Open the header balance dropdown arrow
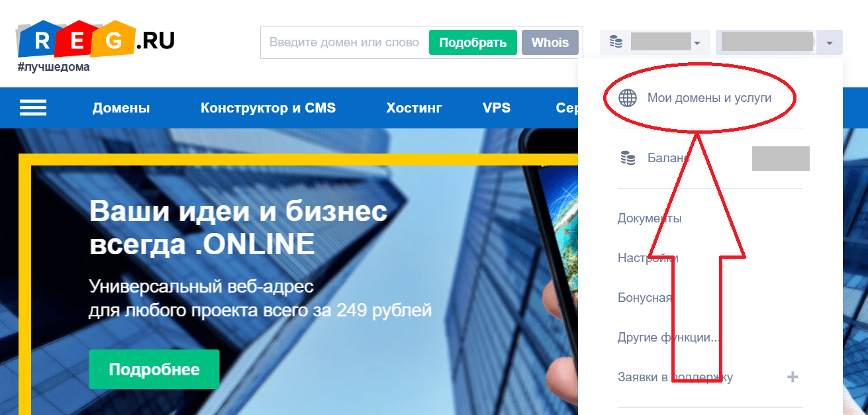The height and width of the screenshot is (415, 868). tap(697, 44)
